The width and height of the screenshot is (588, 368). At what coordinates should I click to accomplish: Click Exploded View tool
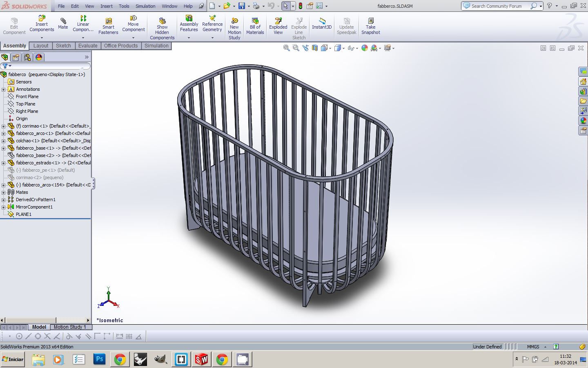coord(278,26)
